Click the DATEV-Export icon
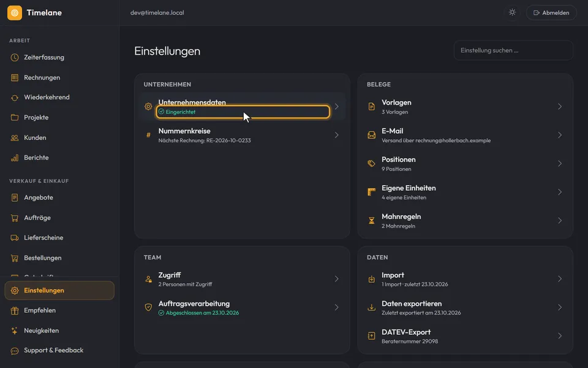The height and width of the screenshot is (368, 588). click(372, 337)
